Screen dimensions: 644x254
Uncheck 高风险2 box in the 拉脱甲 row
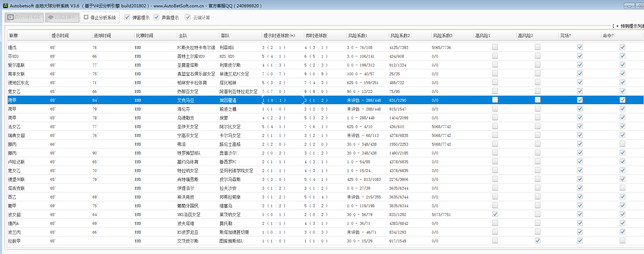538,241
